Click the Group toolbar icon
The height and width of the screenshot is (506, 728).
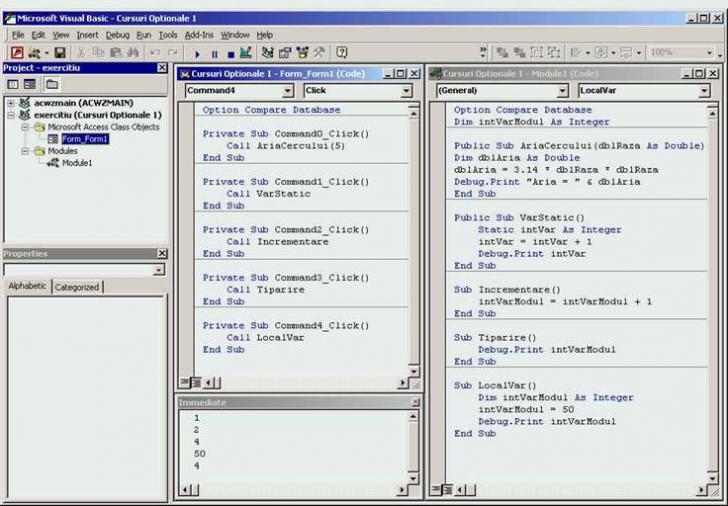point(537,52)
